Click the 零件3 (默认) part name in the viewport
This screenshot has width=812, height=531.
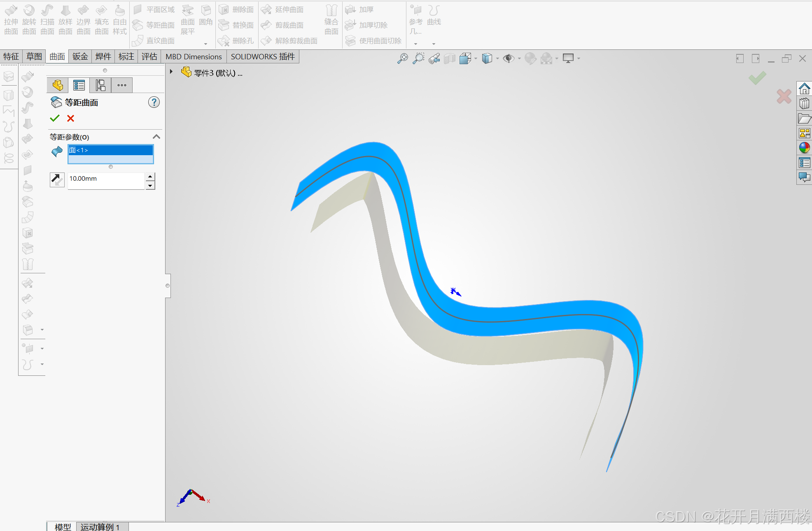pos(215,73)
